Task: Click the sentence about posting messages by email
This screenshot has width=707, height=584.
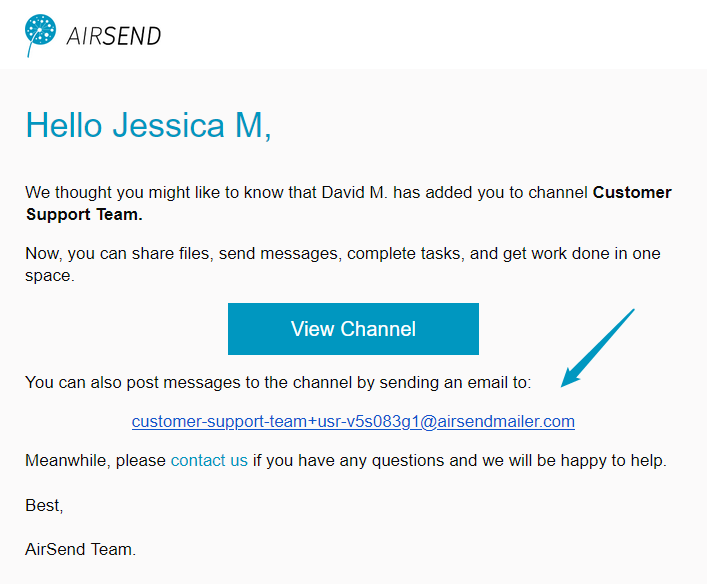Action: (x=278, y=382)
